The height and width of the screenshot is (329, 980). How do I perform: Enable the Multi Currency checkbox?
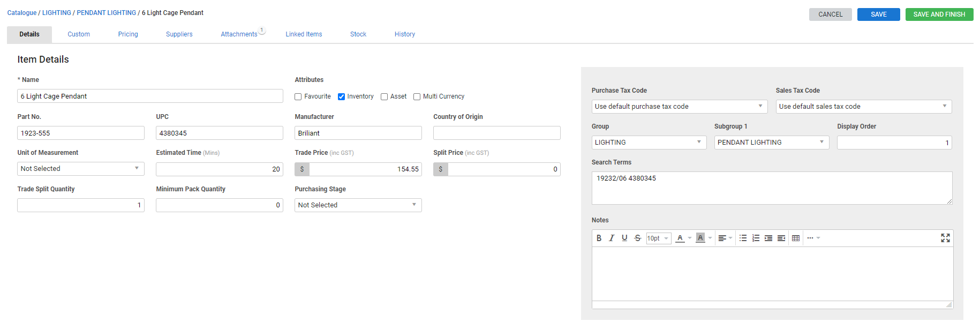point(417,97)
